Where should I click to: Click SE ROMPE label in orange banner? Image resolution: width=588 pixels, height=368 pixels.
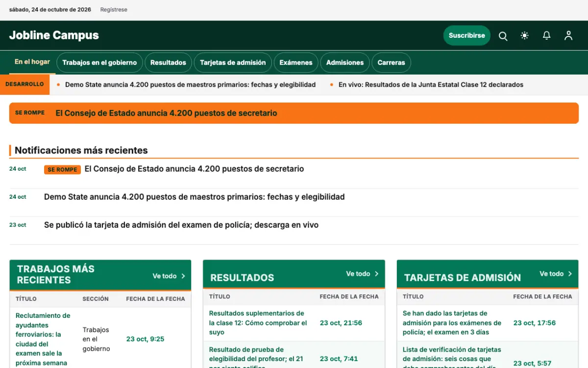[30, 113]
